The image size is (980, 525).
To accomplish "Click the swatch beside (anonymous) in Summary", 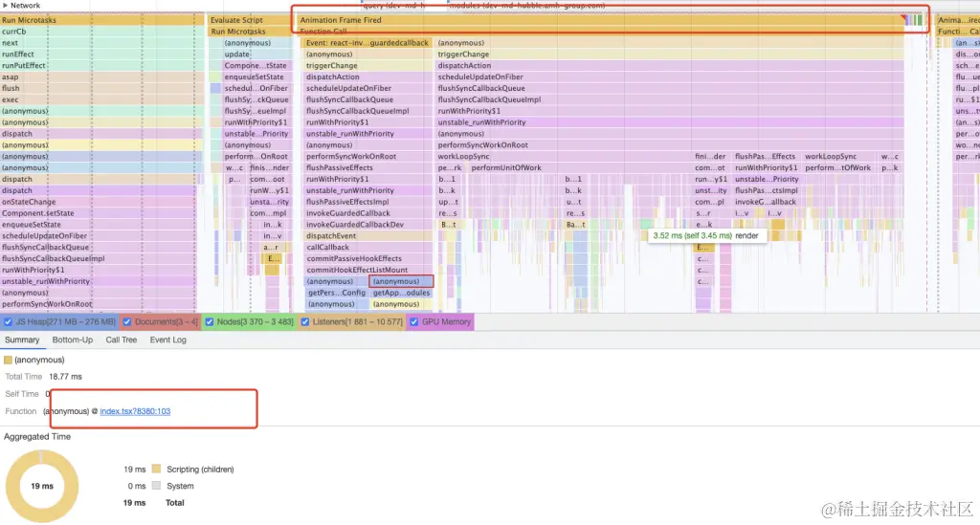I will click(x=8, y=361).
